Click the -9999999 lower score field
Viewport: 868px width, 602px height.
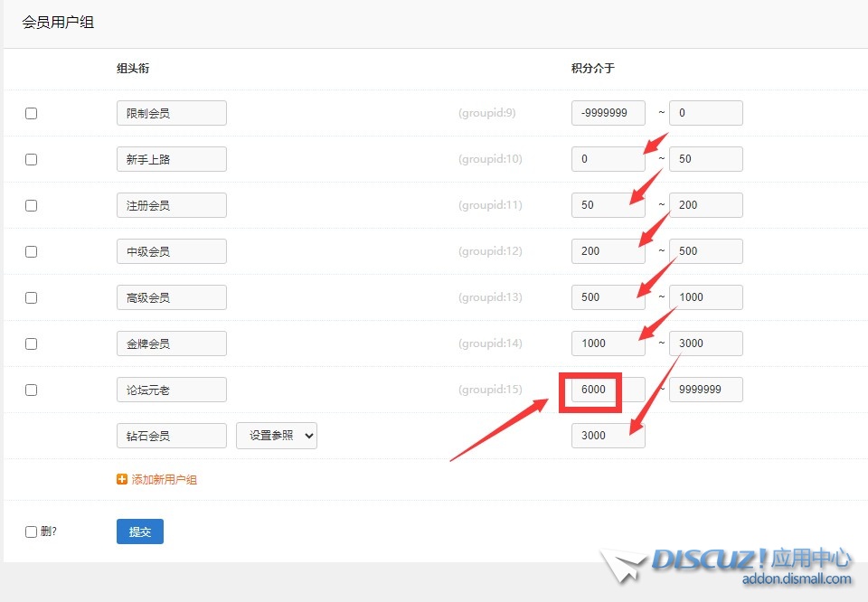pyautogui.click(x=609, y=113)
